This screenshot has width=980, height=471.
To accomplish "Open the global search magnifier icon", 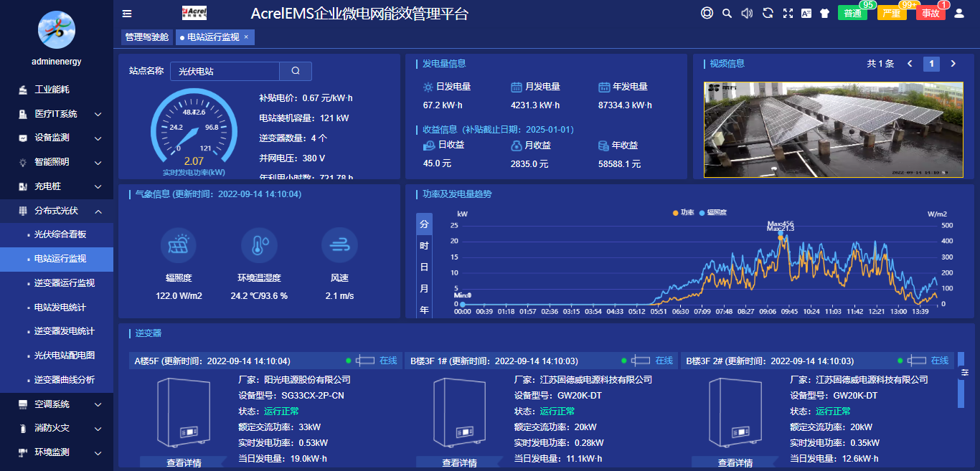I will click(726, 12).
